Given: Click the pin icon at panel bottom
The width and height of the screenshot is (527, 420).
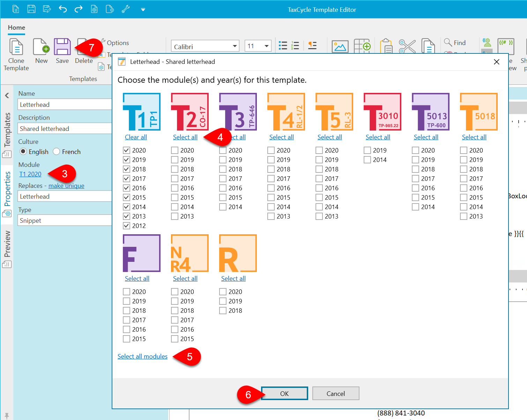Looking at the screenshot, I should tap(7, 416).
